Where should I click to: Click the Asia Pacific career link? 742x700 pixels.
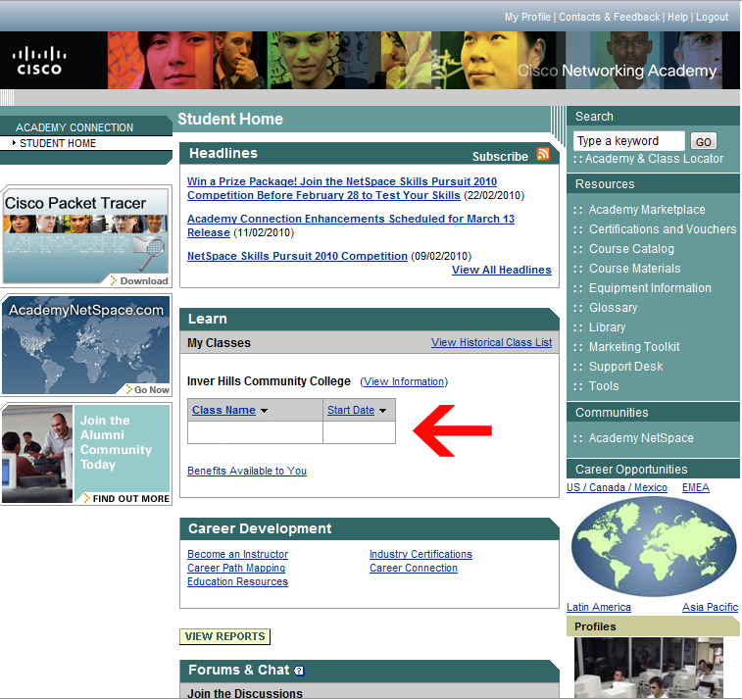click(710, 607)
